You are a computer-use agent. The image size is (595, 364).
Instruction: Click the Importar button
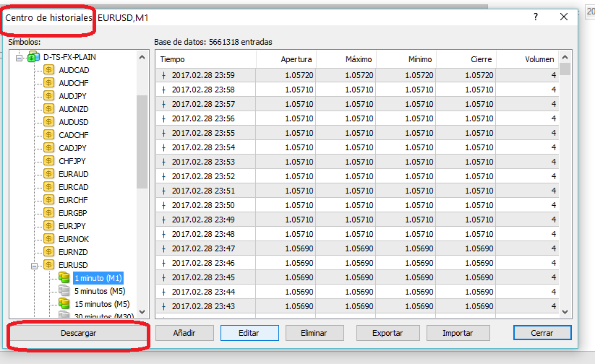(458, 333)
